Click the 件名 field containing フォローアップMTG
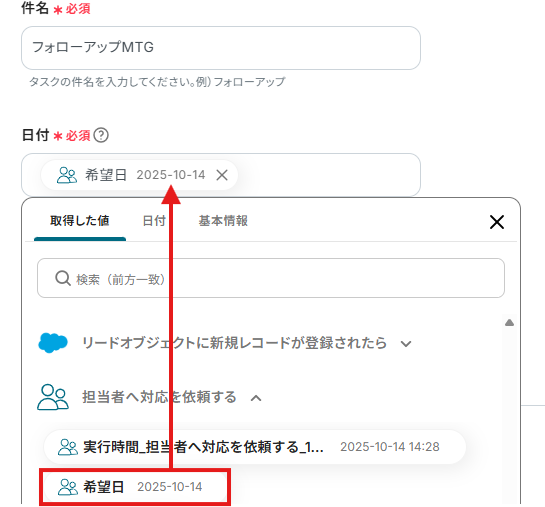The image size is (545, 507). coord(221,48)
